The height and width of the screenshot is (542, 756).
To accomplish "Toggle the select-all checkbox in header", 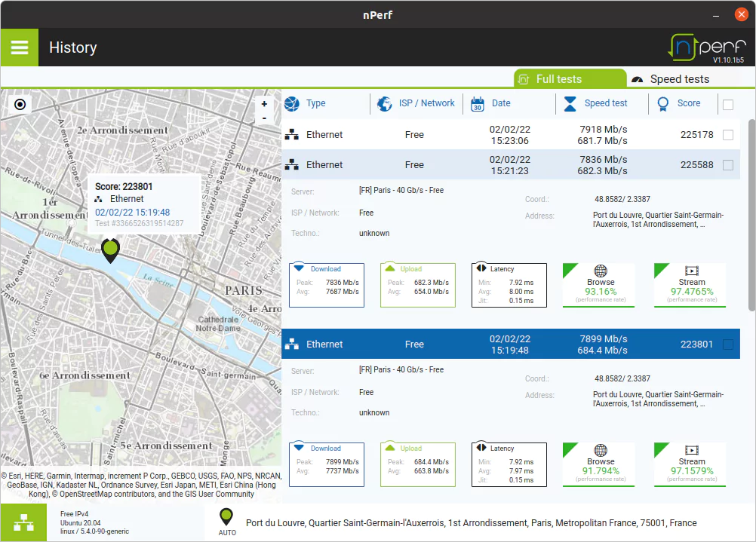I will [728, 105].
